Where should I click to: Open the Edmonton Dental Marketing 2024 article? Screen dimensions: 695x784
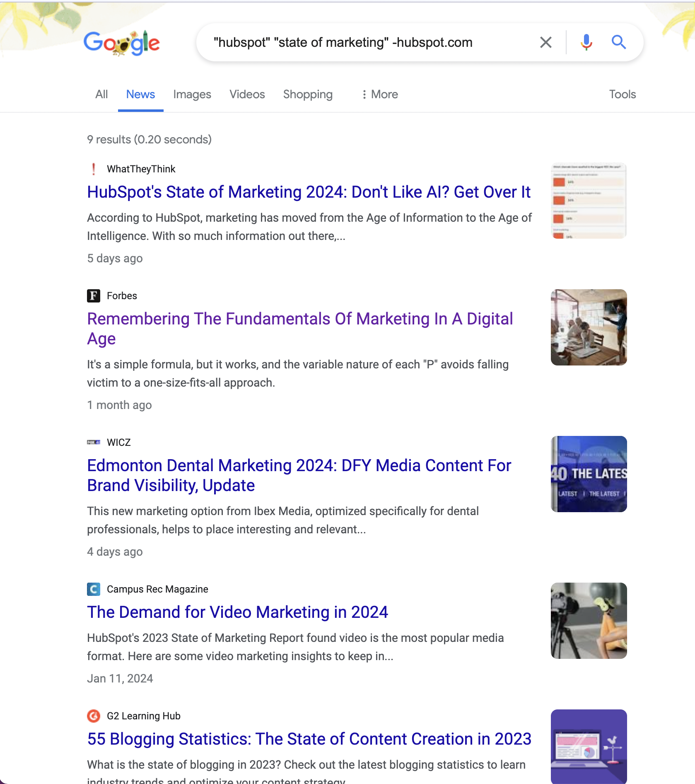tap(299, 475)
